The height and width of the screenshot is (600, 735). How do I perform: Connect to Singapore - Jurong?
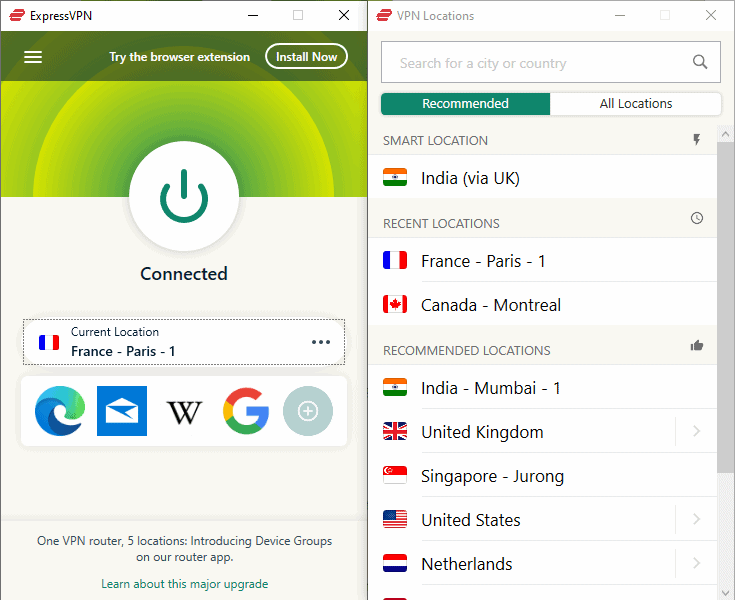point(543,475)
